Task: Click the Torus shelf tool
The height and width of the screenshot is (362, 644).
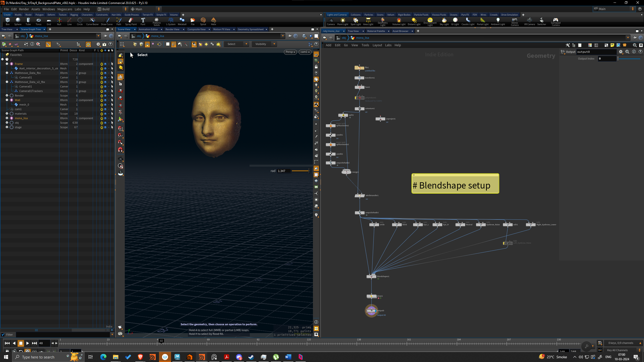Action: [x=38, y=21]
